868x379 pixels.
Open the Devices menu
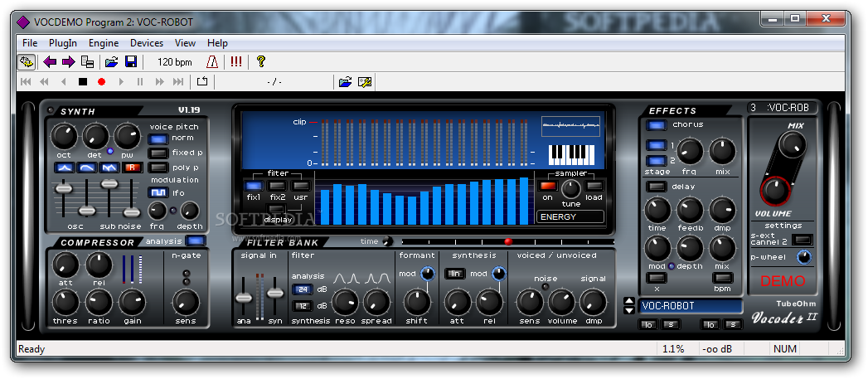pos(147,42)
